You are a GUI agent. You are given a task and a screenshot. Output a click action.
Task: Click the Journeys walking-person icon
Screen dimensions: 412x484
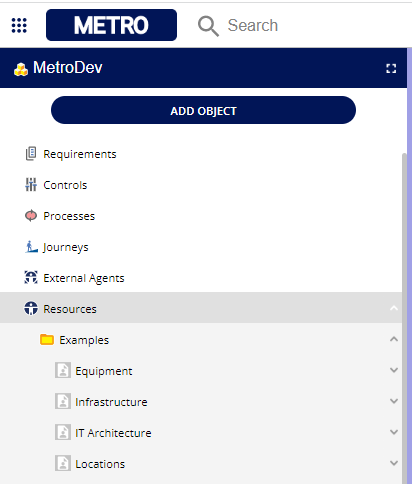[x=31, y=247]
